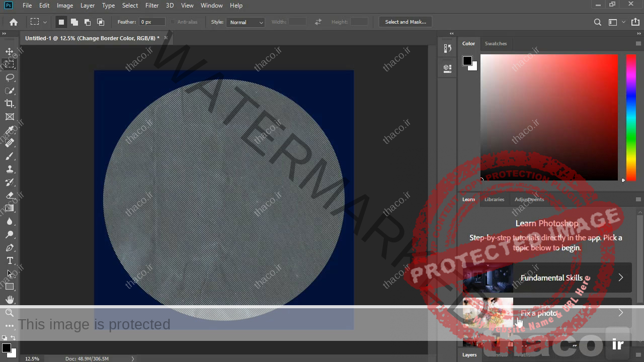
Task: Open the Help menu
Action: [236, 6]
